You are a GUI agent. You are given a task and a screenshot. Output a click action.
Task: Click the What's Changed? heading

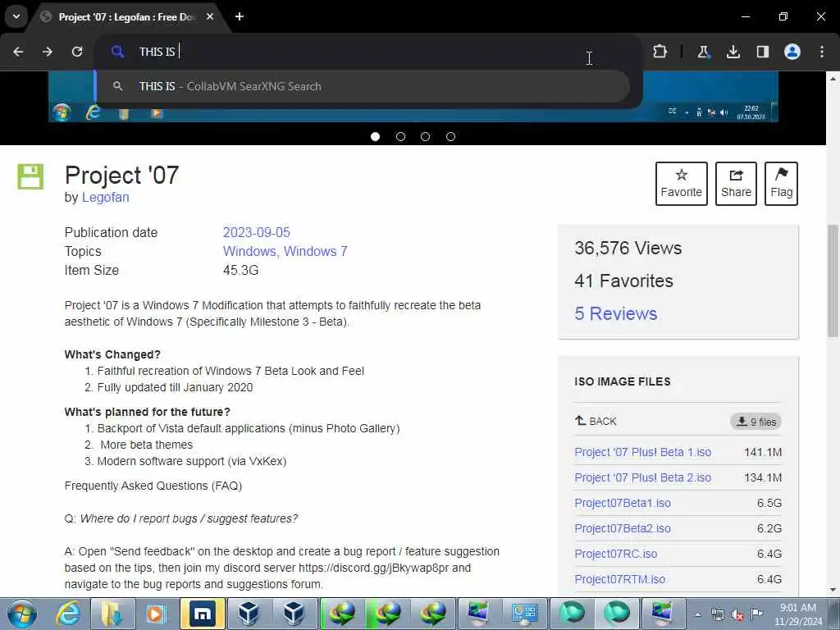tap(112, 354)
